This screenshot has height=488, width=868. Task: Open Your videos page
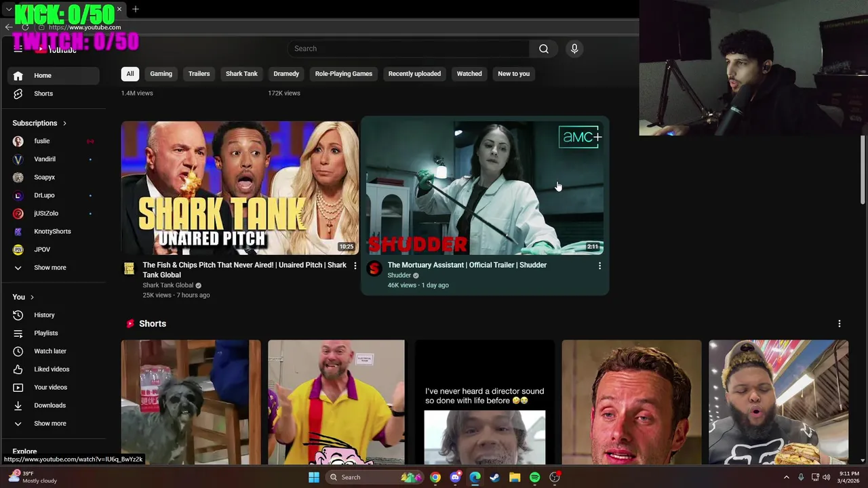click(54, 387)
